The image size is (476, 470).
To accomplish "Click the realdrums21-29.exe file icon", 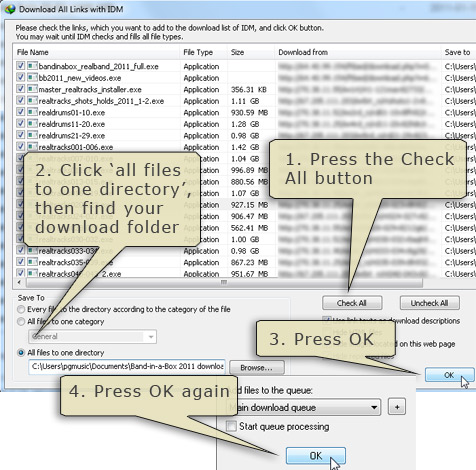I will (x=32, y=135).
